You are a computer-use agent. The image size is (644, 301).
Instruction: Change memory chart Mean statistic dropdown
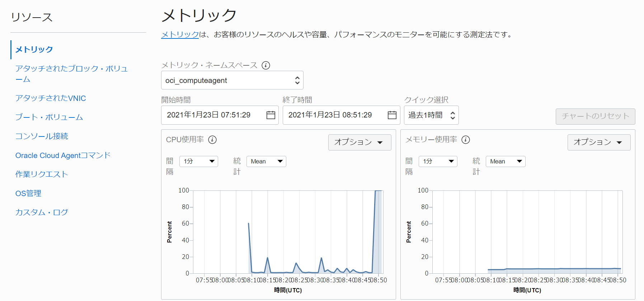pyautogui.click(x=505, y=162)
